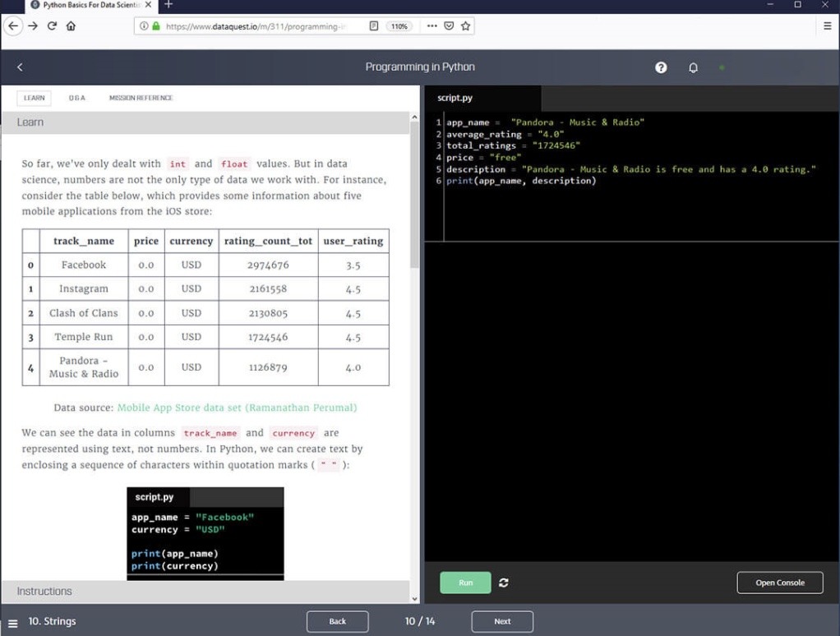Click the Temple Run table cell
This screenshot has width=840, height=636.
pos(84,337)
